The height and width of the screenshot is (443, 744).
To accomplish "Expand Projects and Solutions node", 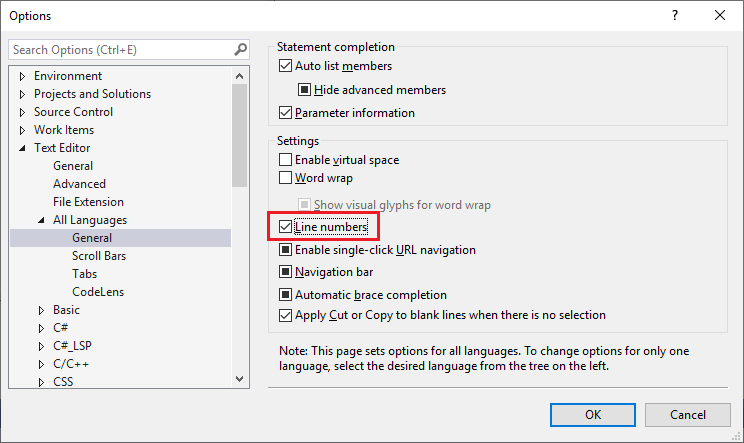I will tap(22, 94).
